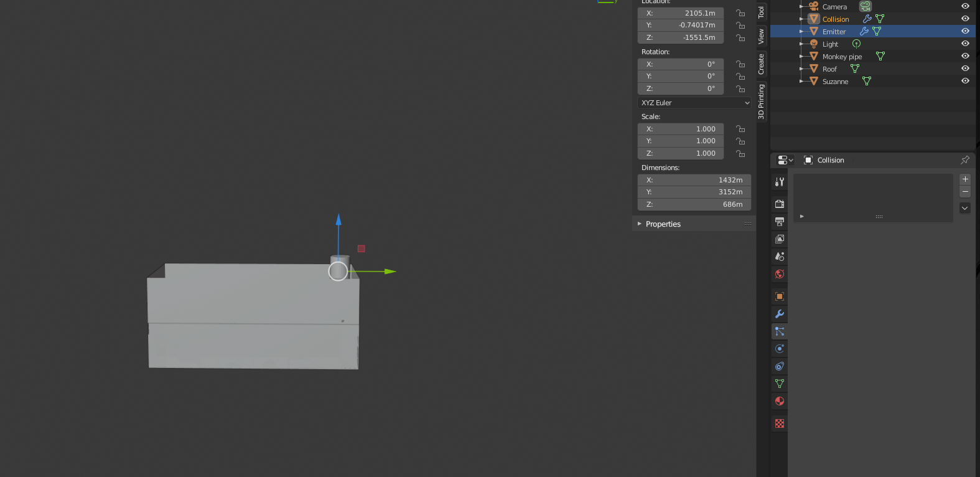980x477 pixels.
Task: Open the Particles properties tab icon
Action: click(x=780, y=331)
